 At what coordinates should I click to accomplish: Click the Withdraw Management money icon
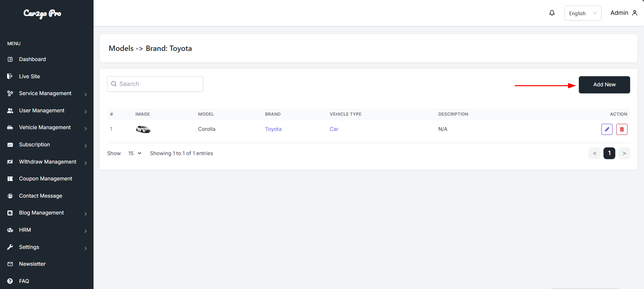[x=10, y=162]
